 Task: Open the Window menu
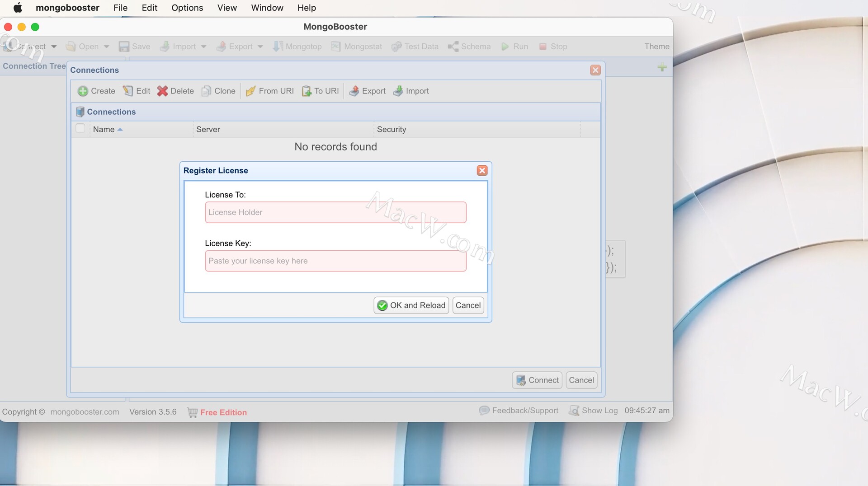tap(267, 8)
